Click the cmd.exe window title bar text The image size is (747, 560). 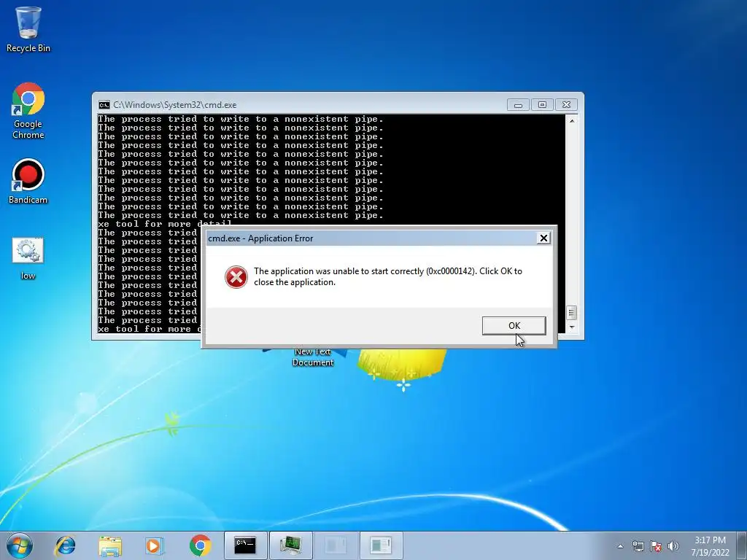point(175,105)
